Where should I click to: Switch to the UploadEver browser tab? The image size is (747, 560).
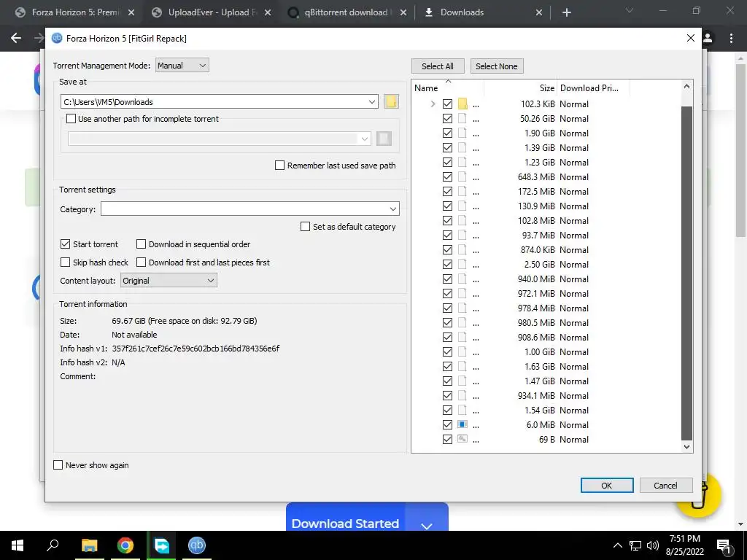[x=211, y=12]
